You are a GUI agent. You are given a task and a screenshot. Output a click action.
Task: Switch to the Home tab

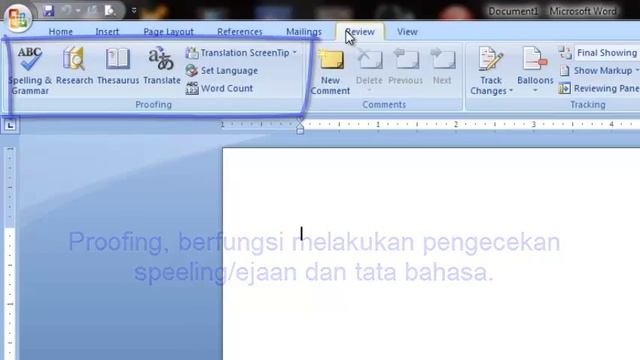[60, 32]
